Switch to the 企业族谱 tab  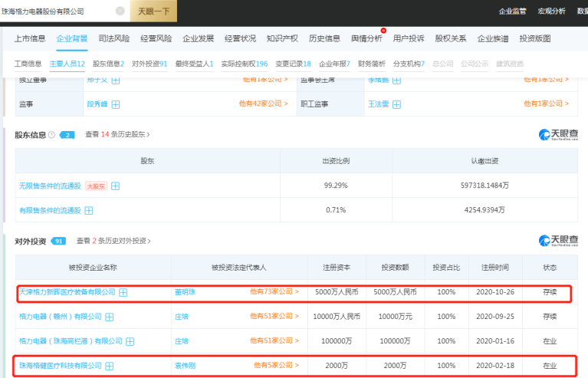tap(493, 38)
